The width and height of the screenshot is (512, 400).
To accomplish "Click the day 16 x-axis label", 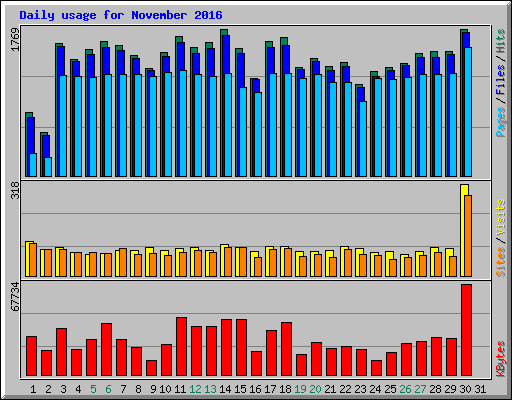I will point(255,389).
